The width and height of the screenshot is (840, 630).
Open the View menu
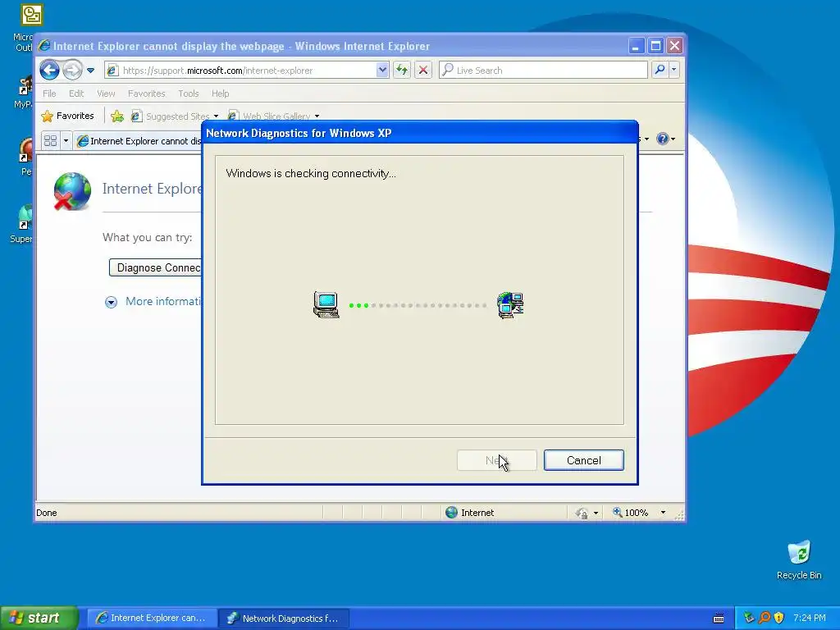[106, 94]
